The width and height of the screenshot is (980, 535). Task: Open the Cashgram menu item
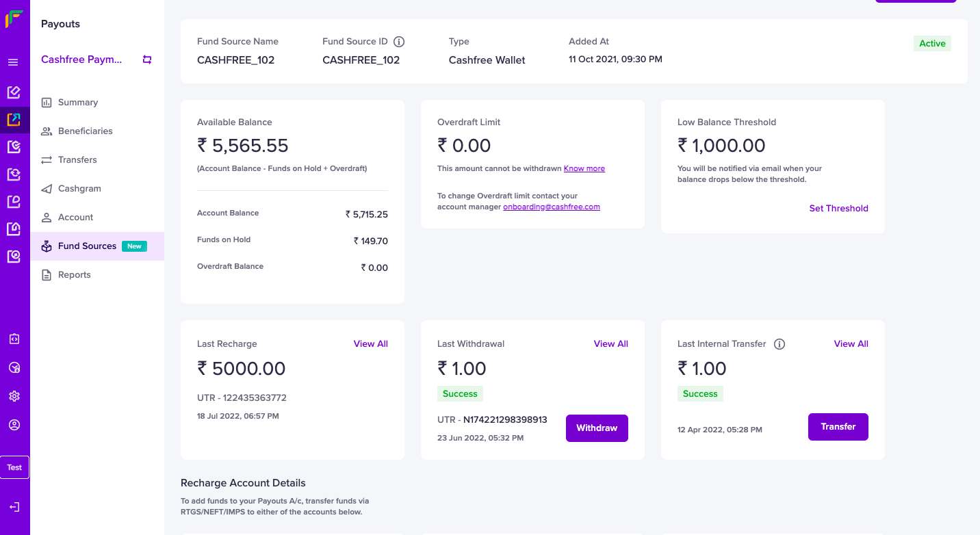coord(79,188)
